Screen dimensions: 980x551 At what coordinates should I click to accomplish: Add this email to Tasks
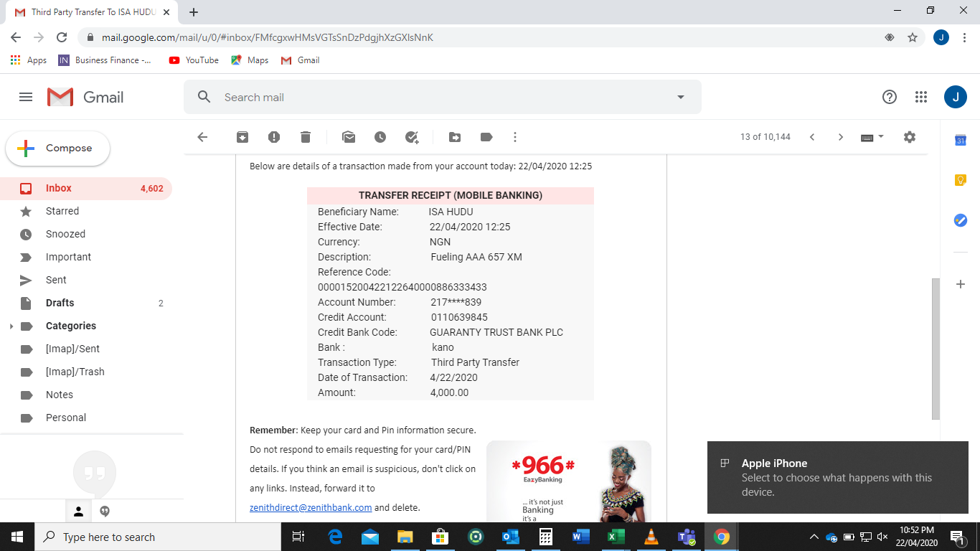[x=412, y=137]
